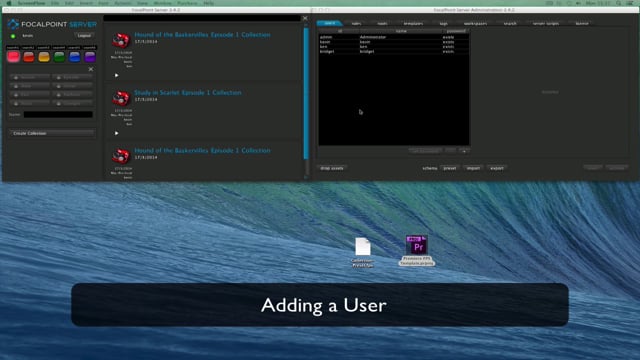
Task: Click the Name input field
Action: [x=58, y=115]
